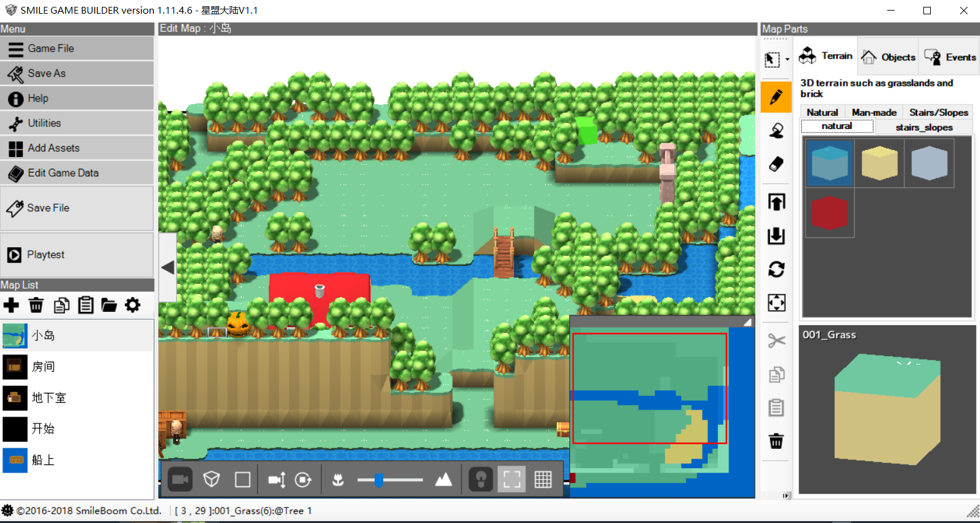This screenshot has width=980, height=523.
Task: Click the Game File button
Action: pos(77,48)
